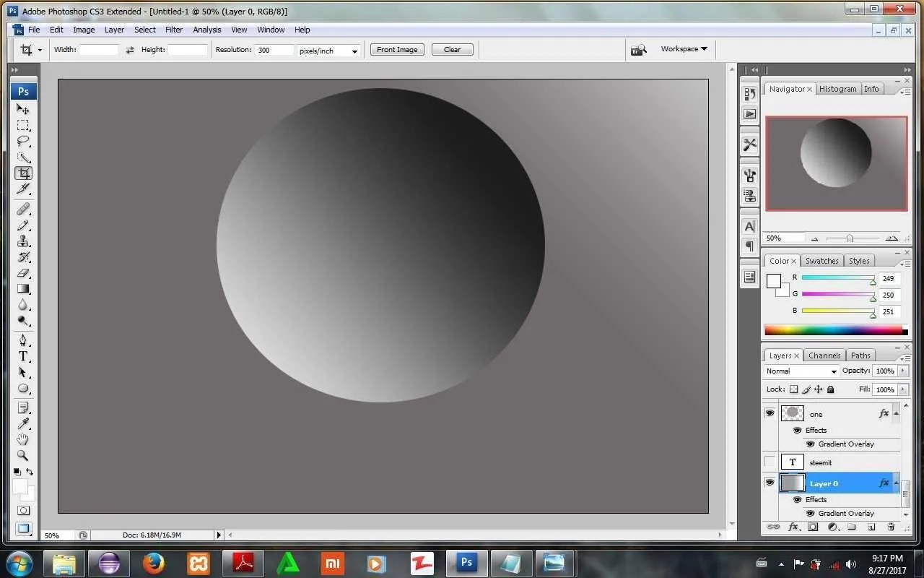The width and height of the screenshot is (924, 578).
Task: Collapse effects of layer 'one'
Action: click(896, 413)
